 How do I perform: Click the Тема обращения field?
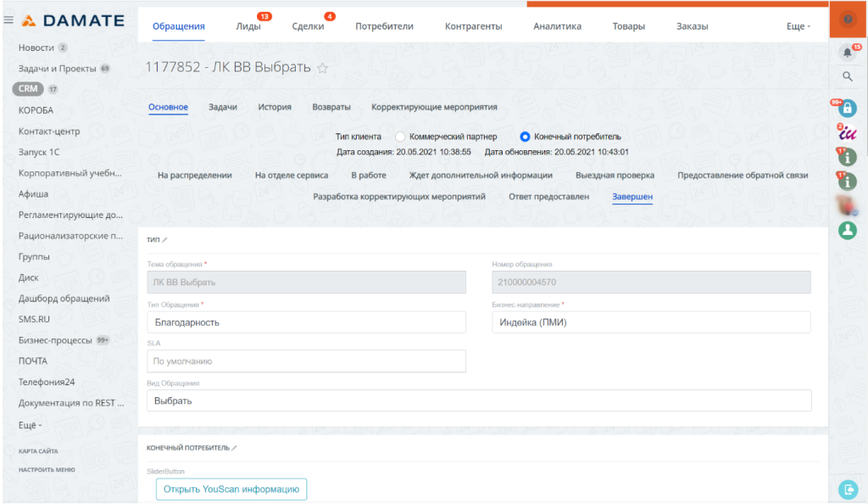coord(306,282)
